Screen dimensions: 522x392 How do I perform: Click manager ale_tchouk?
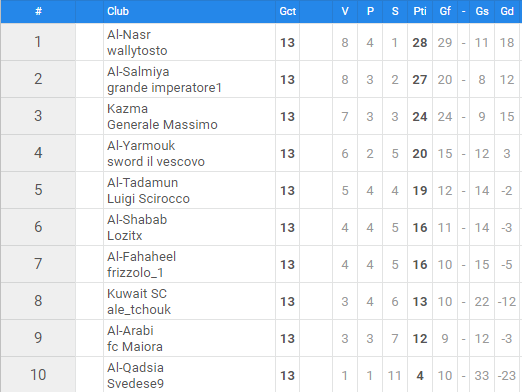click(x=139, y=310)
